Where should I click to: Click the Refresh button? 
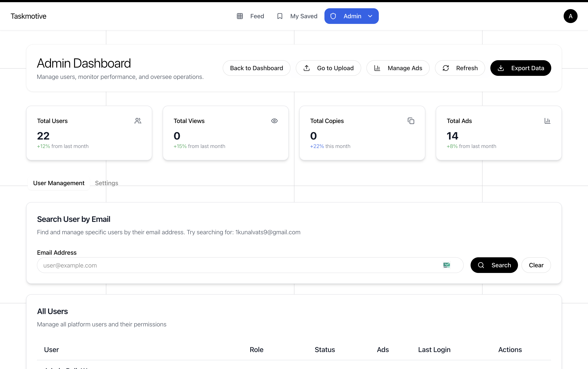pyautogui.click(x=460, y=68)
